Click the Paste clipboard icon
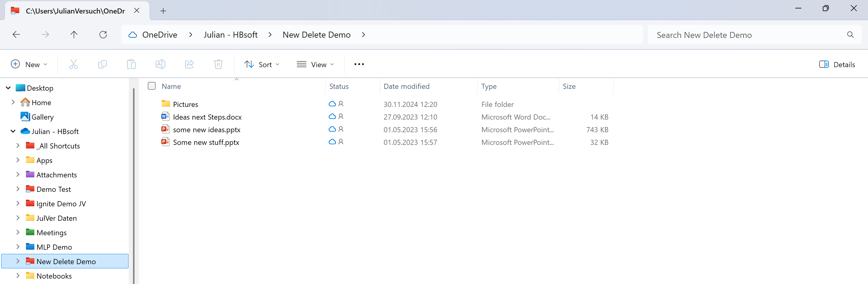 [131, 64]
